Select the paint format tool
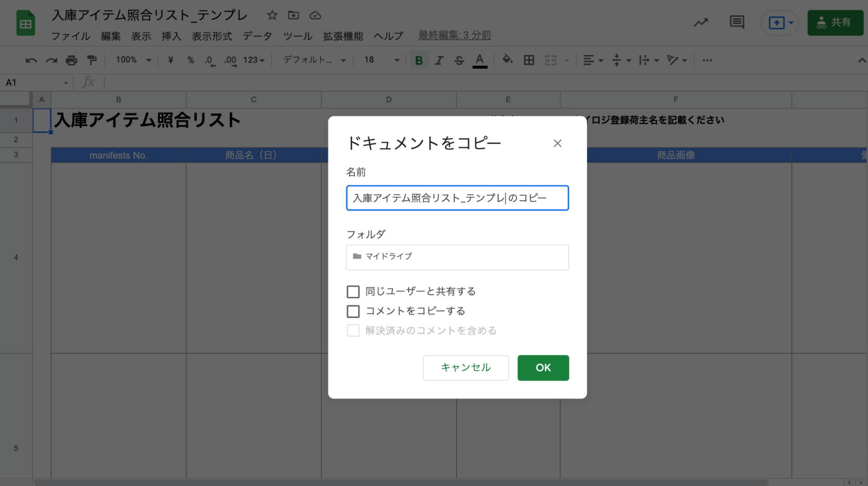This screenshot has width=868, height=486. click(x=92, y=60)
